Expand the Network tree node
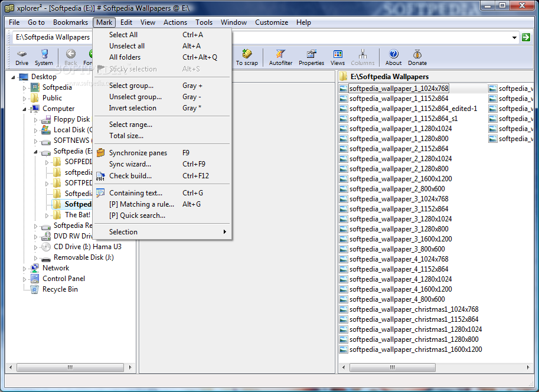539x392 pixels. pyautogui.click(x=24, y=269)
